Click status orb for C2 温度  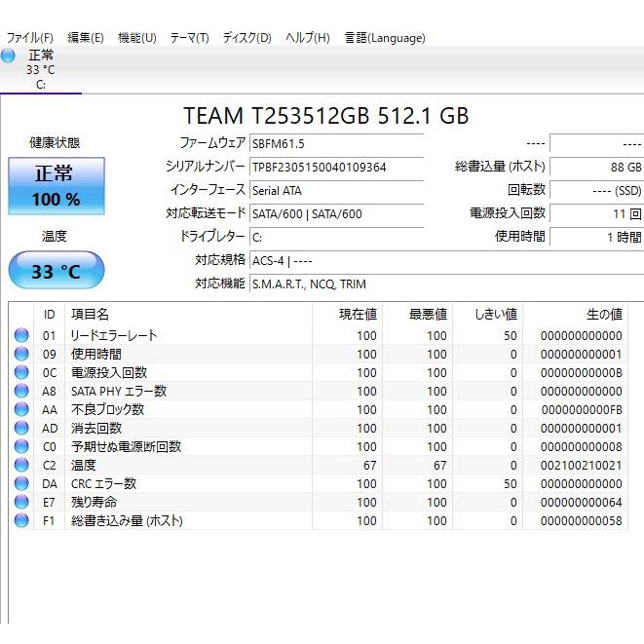click(21, 465)
